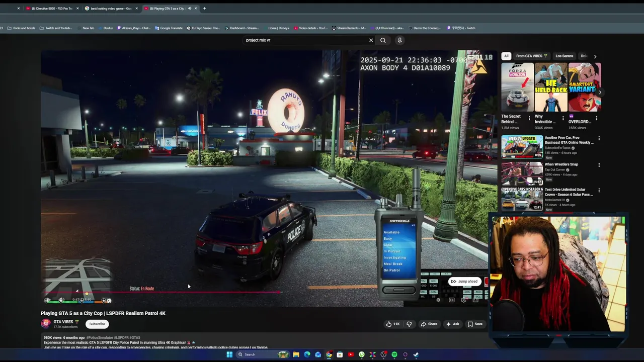The image size is (644, 362).
Task: Clear the search box with the X icon
Action: pyautogui.click(x=371, y=40)
